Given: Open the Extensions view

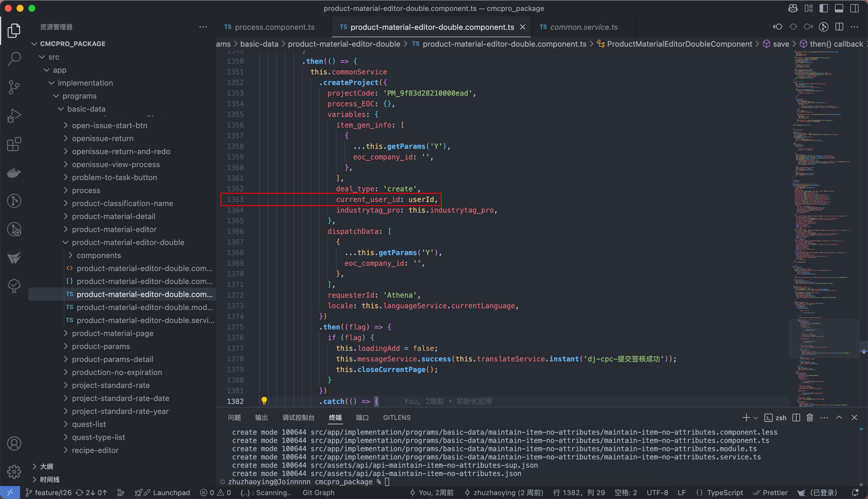Looking at the screenshot, I should click(x=14, y=144).
